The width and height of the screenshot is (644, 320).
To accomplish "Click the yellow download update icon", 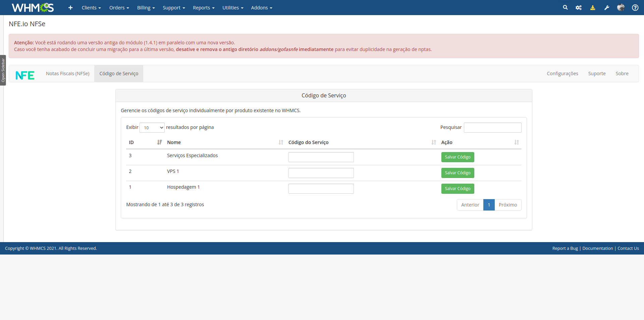I will [x=593, y=7].
